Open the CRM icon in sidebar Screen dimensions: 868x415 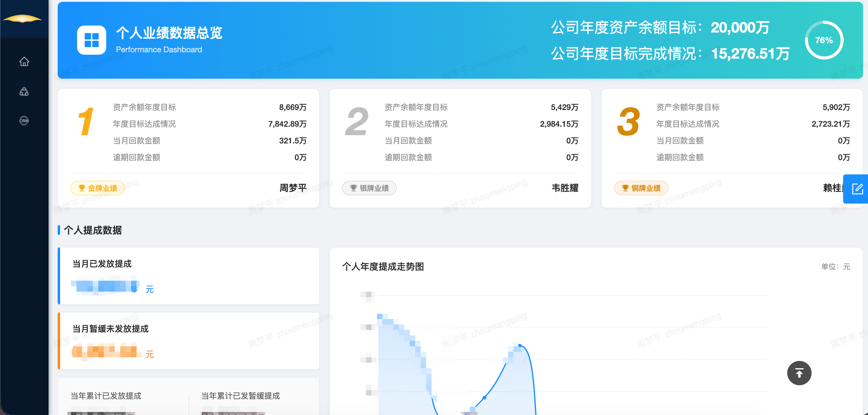pos(24,120)
